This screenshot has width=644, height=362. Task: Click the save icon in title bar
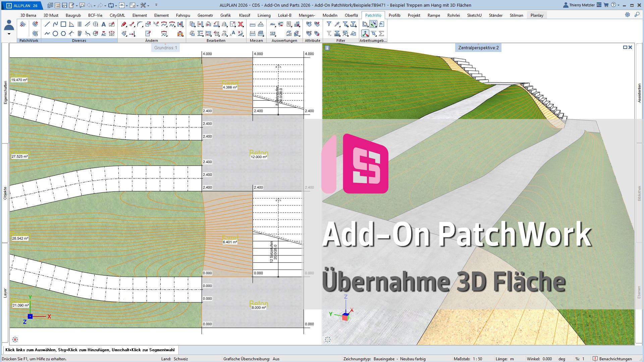(65, 5)
